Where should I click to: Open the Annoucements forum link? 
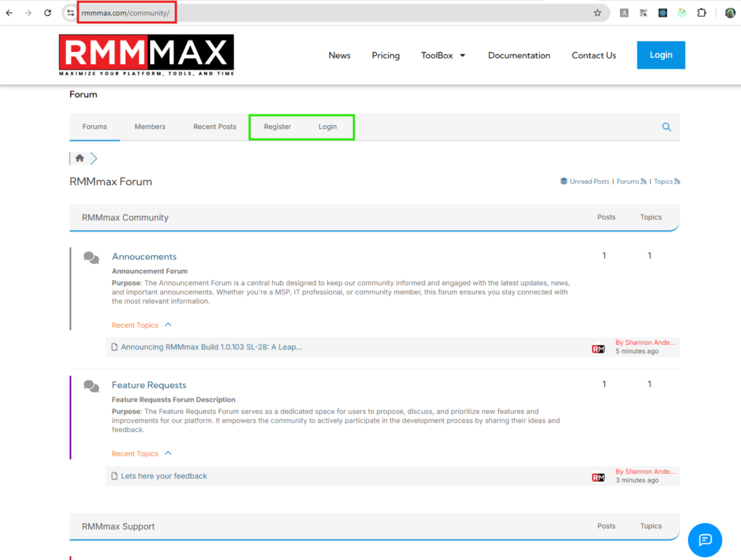pyautogui.click(x=144, y=257)
